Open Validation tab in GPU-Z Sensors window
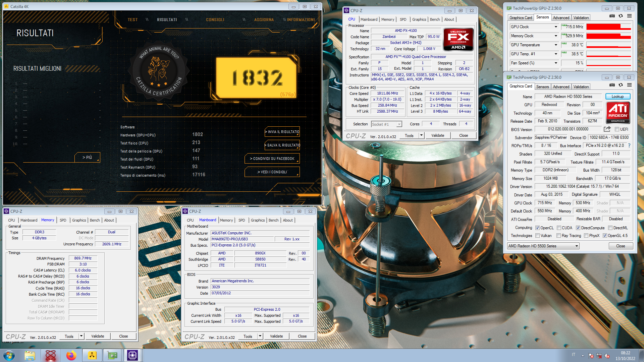Image resolution: width=644 pixels, height=362 pixels. [x=581, y=18]
